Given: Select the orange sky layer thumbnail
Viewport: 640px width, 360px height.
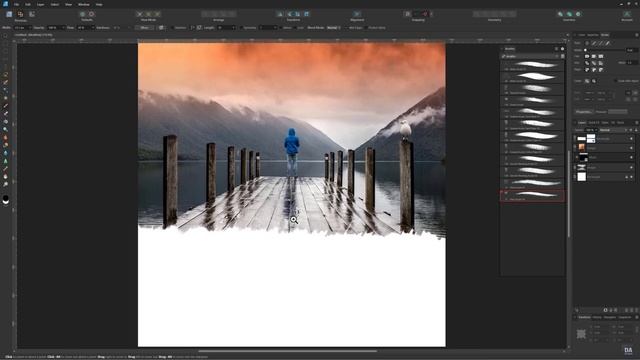Looking at the screenshot, I should (x=582, y=148).
